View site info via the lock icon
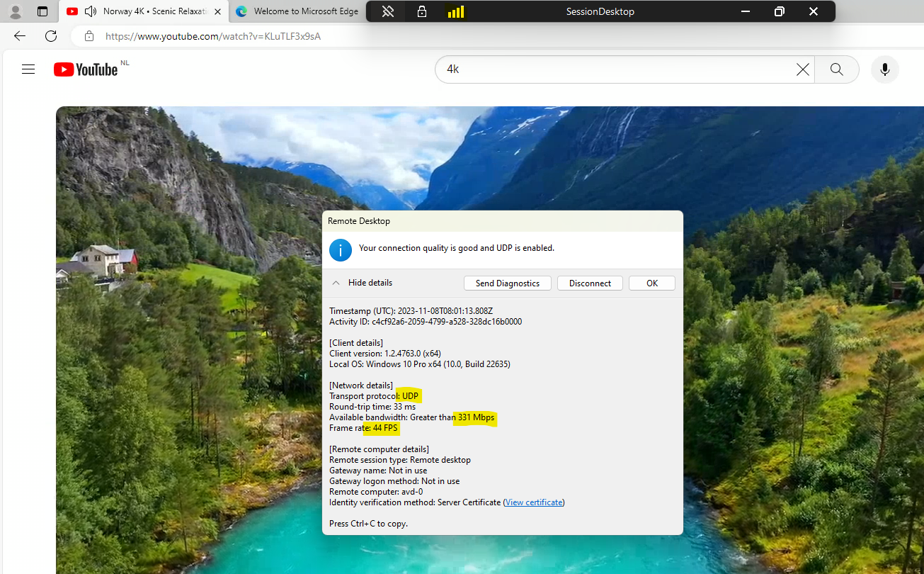This screenshot has width=924, height=574. pos(89,36)
